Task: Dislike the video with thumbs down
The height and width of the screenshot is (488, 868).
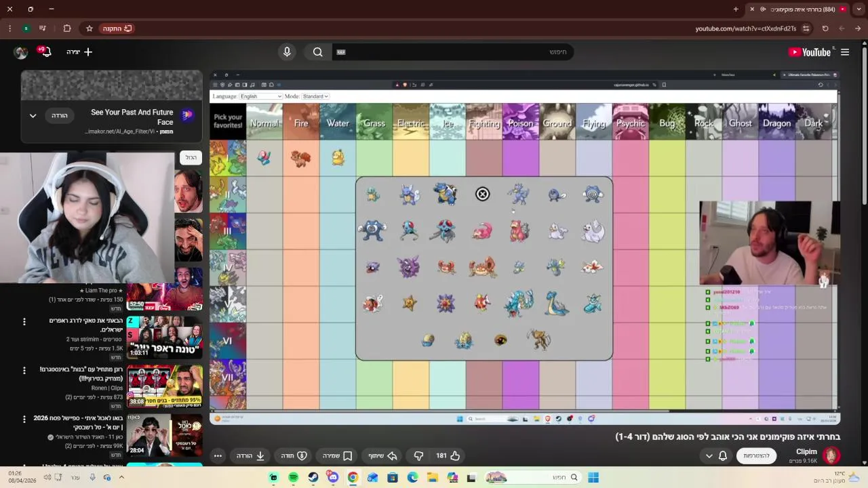Action: tap(418, 455)
